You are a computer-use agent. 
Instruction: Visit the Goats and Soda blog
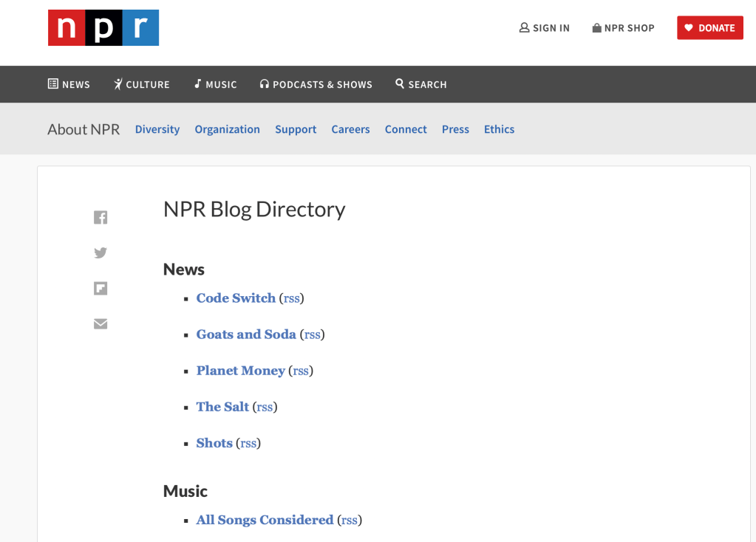(x=246, y=335)
